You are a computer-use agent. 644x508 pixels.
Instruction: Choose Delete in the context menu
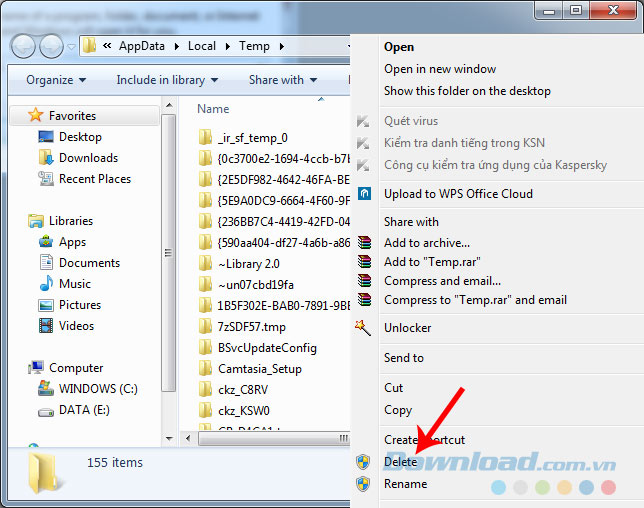tap(400, 462)
